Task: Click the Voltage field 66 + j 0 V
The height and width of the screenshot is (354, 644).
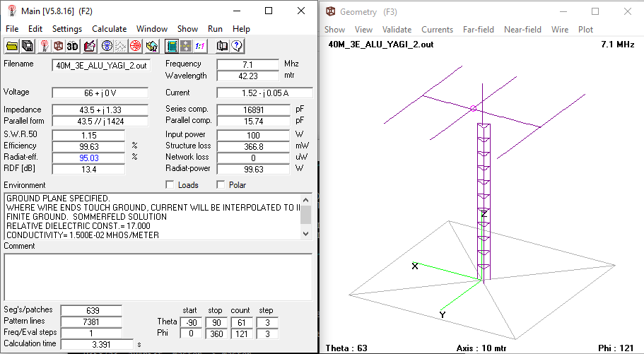Action: pyautogui.click(x=100, y=93)
